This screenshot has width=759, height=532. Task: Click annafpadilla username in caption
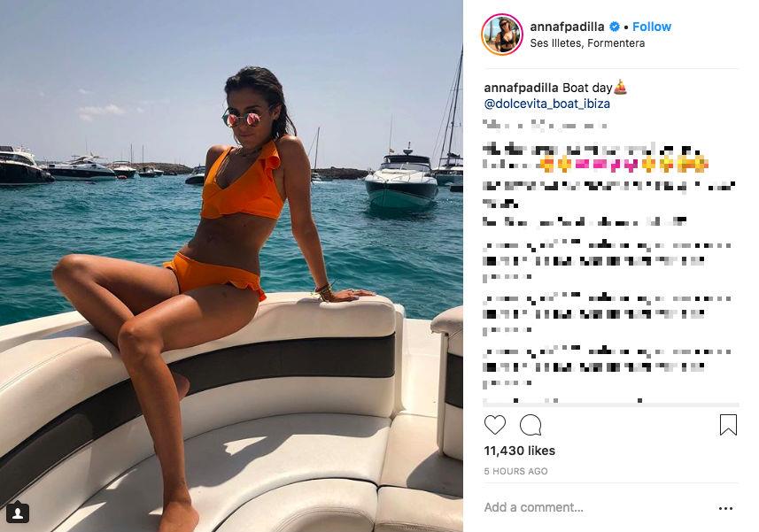(521, 88)
